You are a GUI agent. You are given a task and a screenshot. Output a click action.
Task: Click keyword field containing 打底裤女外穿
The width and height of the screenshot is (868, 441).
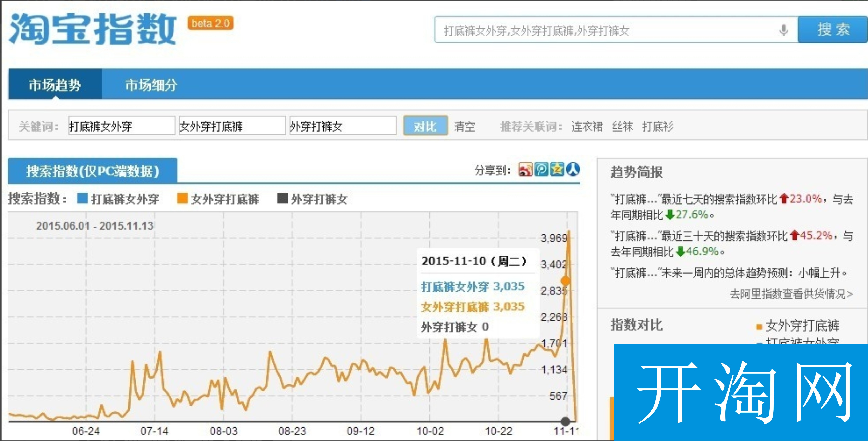(x=122, y=126)
